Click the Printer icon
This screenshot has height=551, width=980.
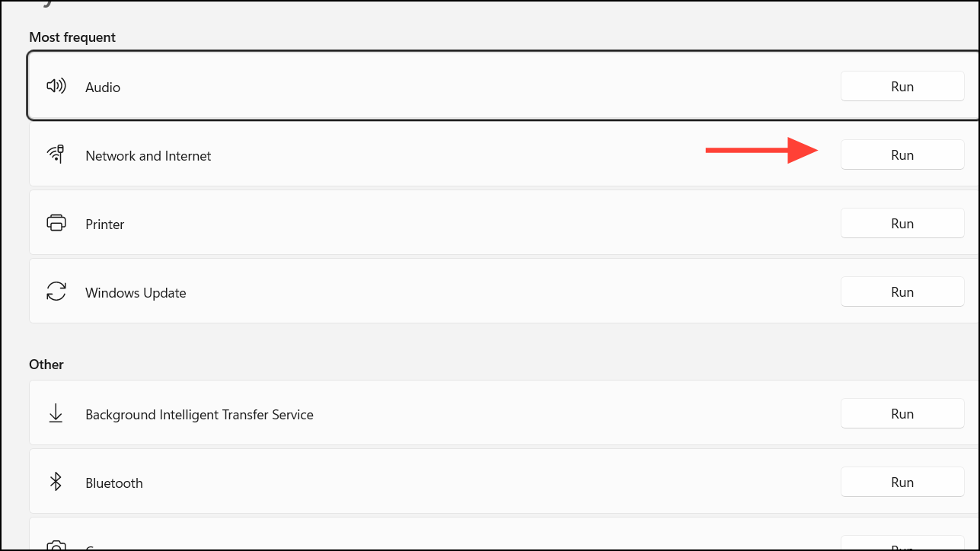click(x=56, y=224)
